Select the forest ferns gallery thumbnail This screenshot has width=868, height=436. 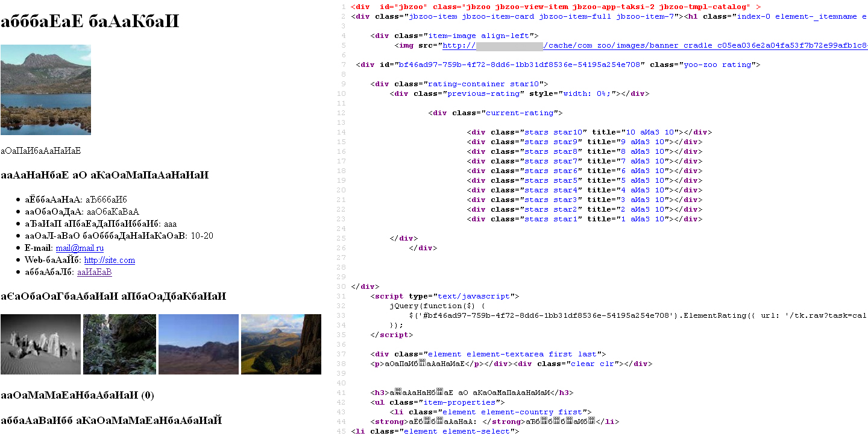tap(119, 344)
